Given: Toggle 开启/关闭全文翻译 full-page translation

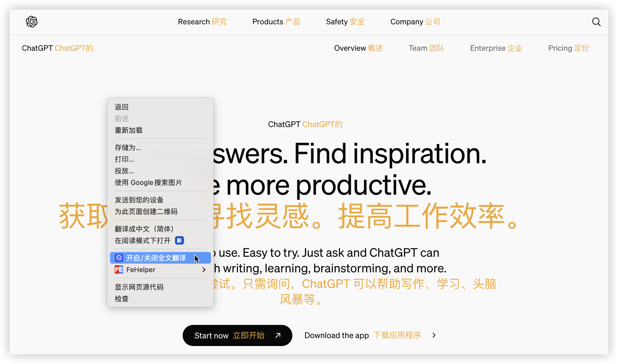Looking at the screenshot, I should (x=156, y=258).
